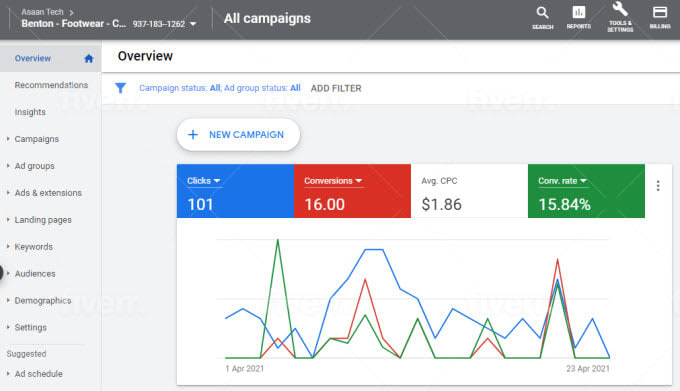Go to Recommendations page
680x391 pixels.
tap(51, 85)
